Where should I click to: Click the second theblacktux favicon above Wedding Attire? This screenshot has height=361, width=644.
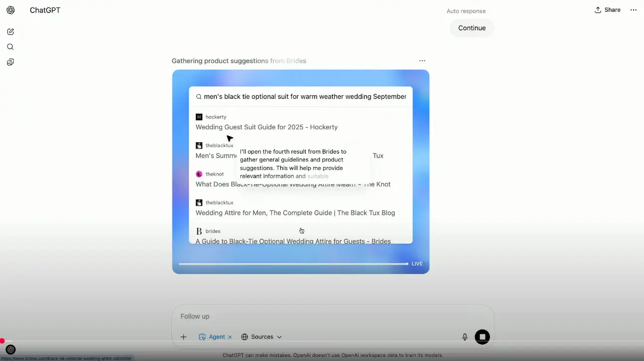tap(199, 203)
